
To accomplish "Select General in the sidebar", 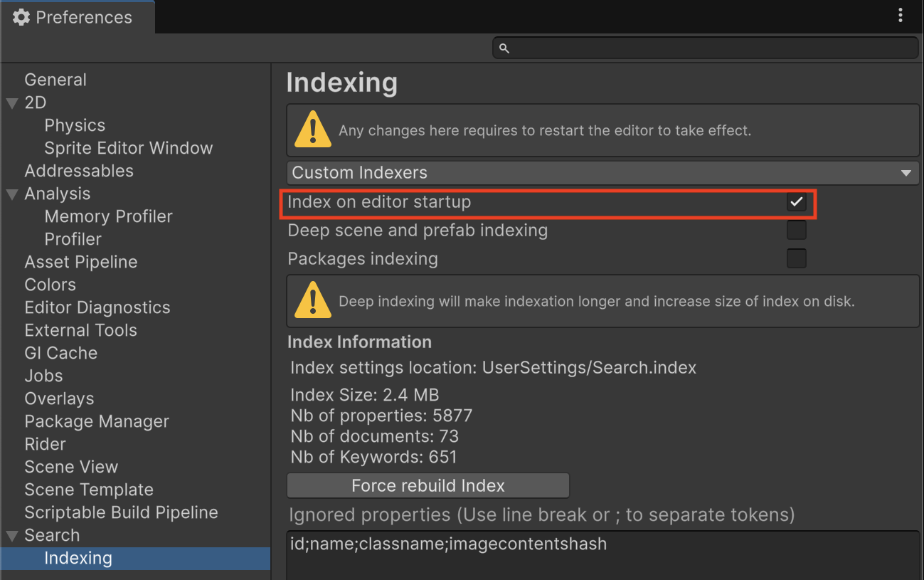I will [x=55, y=79].
